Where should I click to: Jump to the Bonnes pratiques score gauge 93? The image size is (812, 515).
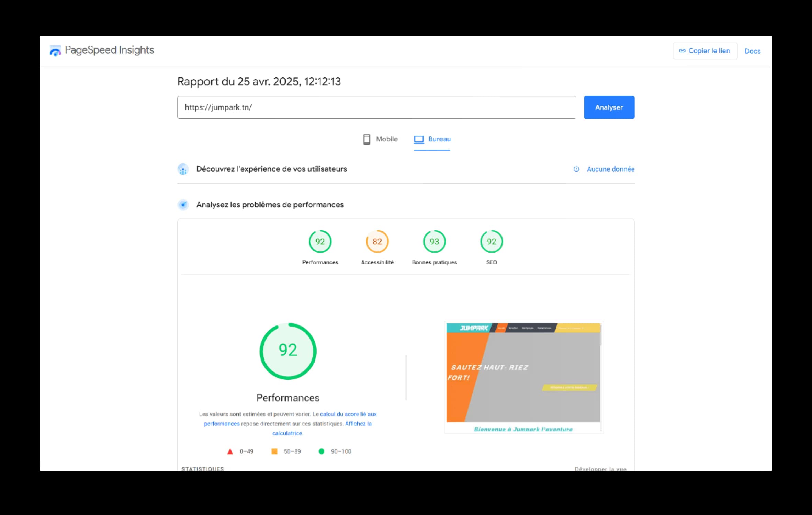point(434,242)
